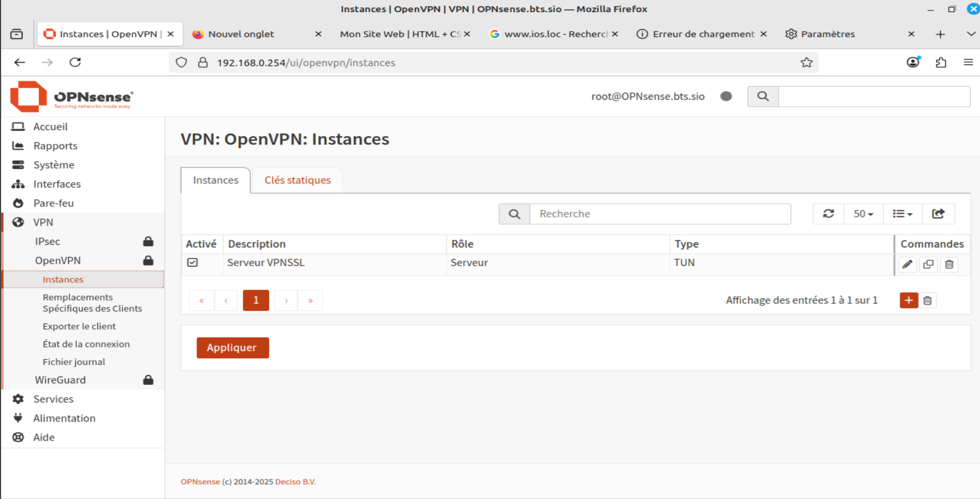The height and width of the screenshot is (499, 980).
Task: Open the 50 rows-per-page dropdown
Action: tap(864, 213)
